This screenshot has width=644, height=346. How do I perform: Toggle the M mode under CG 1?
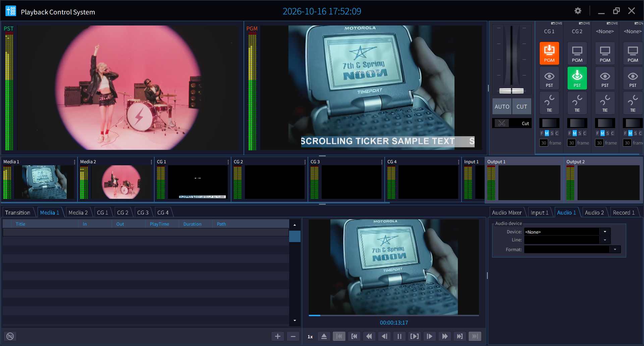[x=547, y=133]
